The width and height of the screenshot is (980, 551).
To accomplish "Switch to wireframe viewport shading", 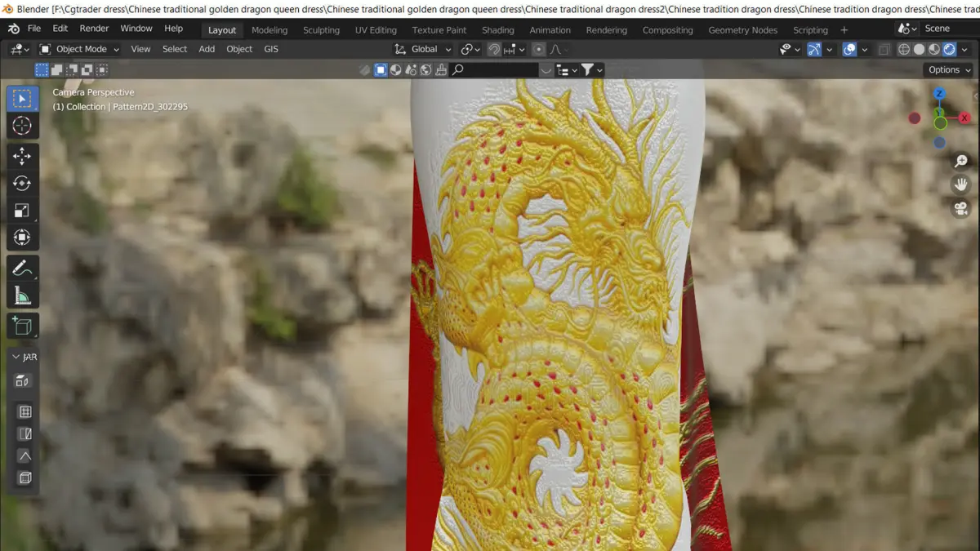I will coord(904,49).
